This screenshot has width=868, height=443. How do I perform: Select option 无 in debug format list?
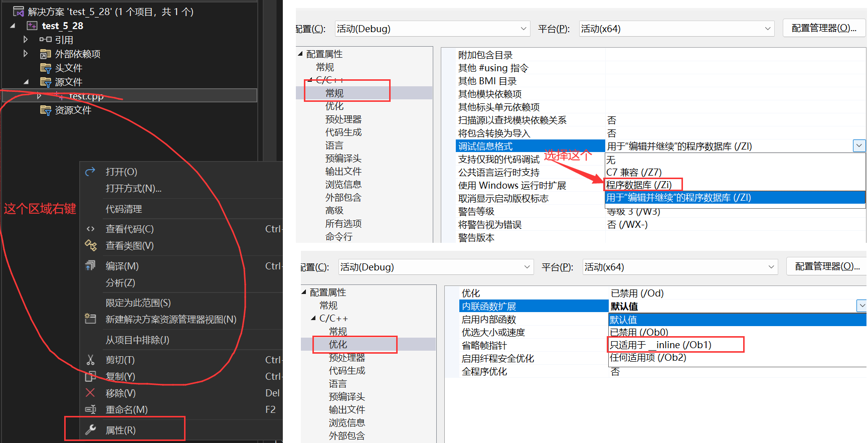(735, 160)
